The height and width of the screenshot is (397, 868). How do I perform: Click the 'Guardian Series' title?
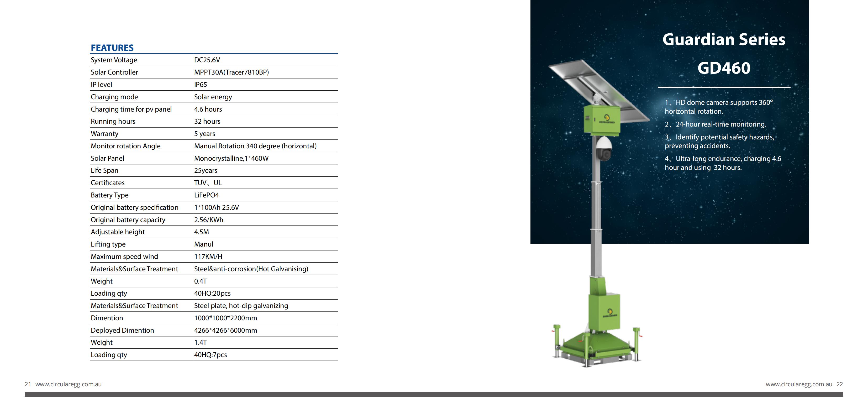(724, 39)
